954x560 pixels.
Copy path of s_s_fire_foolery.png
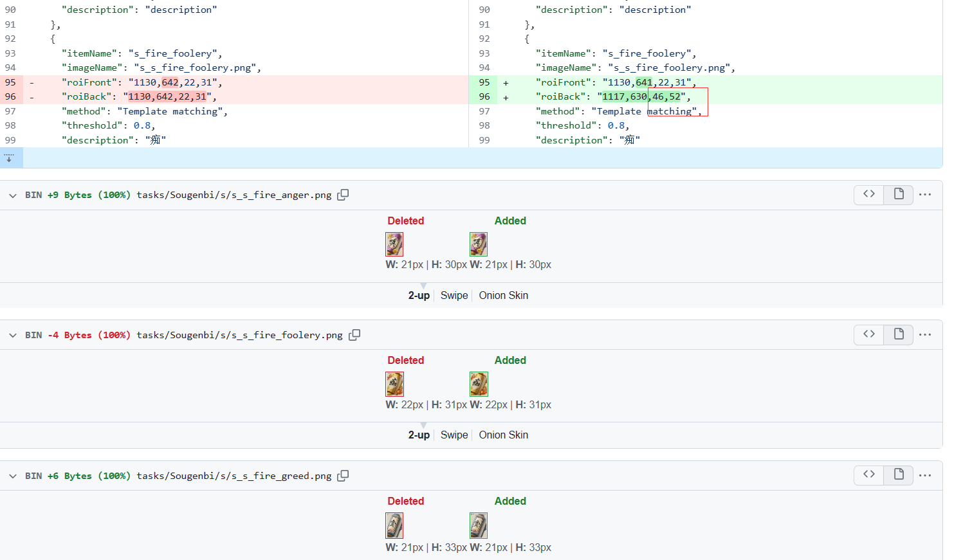tap(354, 334)
